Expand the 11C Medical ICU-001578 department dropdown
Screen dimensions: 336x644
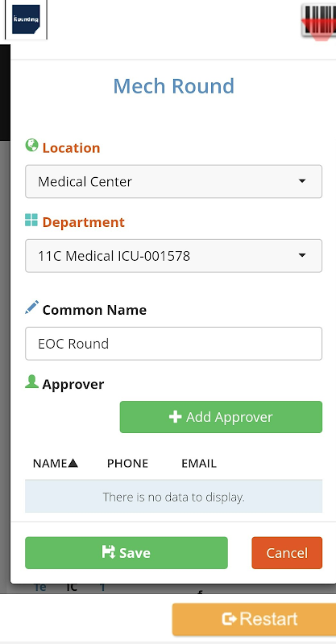173,256
